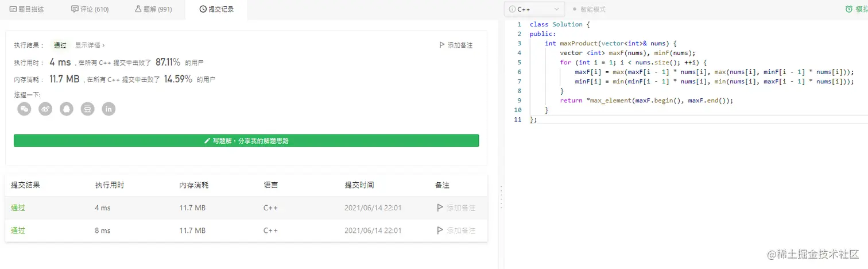The width and height of the screenshot is (868, 269).
Task: Click 87.11% runtime percentile value
Action: 168,62
